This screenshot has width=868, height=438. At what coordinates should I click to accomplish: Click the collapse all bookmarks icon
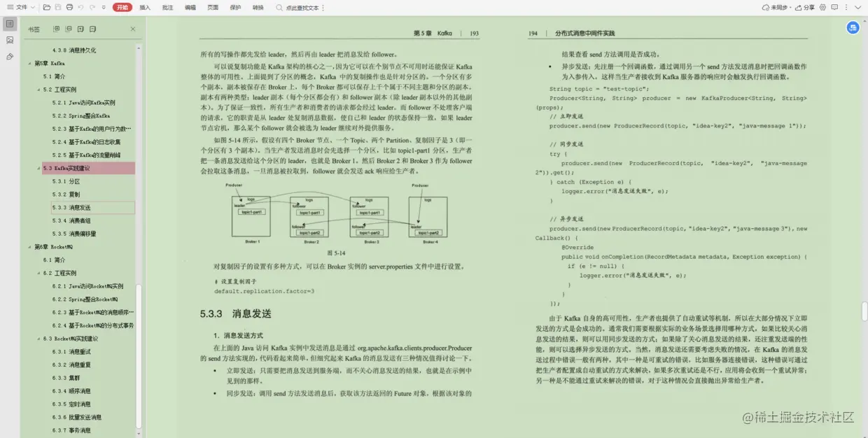coord(68,29)
